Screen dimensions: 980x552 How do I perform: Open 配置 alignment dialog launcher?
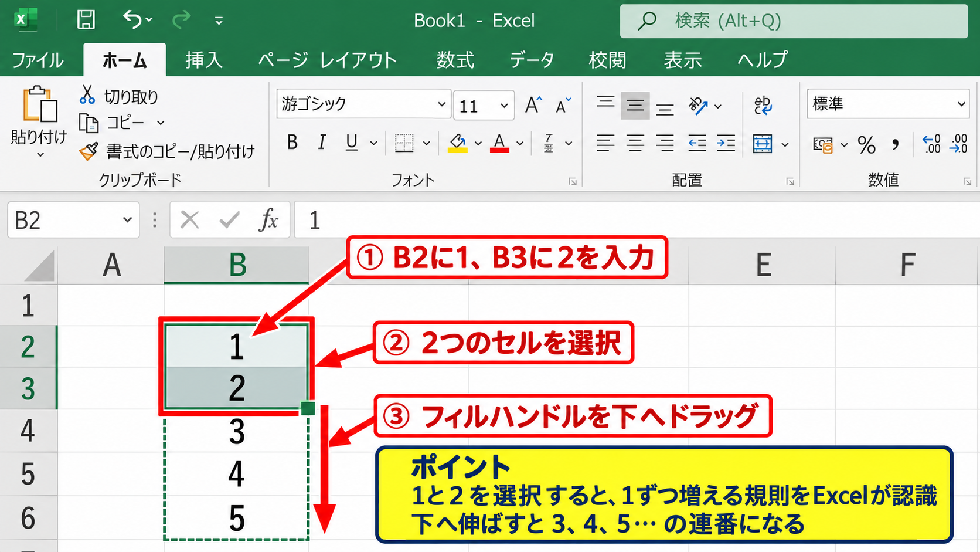790,182
